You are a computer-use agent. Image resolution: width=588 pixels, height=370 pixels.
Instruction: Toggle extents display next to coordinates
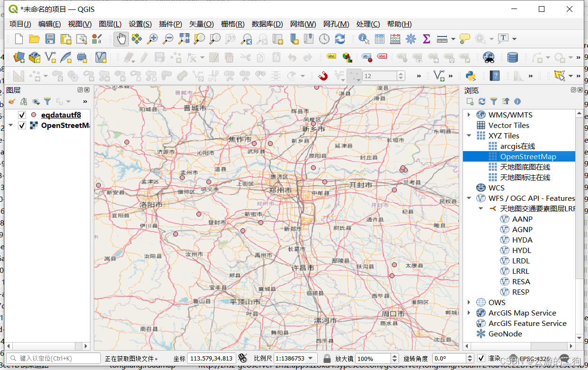tap(242, 358)
